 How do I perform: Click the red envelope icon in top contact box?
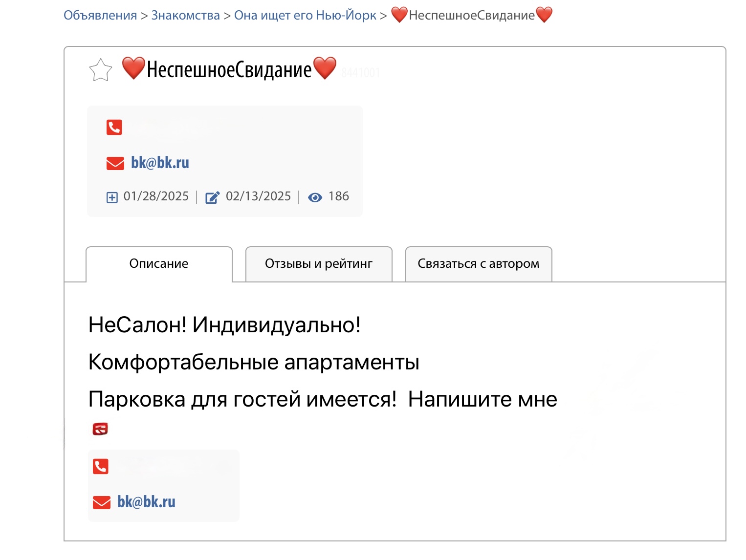pyautogui.click(x=115, y=163)
